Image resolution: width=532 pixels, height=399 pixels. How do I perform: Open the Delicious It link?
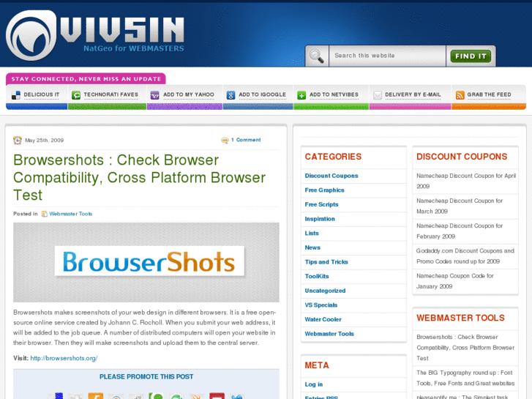pos(42,94)
